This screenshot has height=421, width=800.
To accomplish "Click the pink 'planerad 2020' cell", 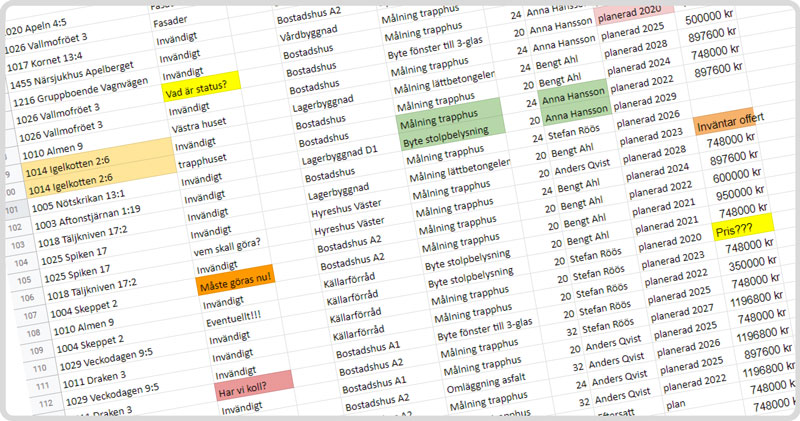I will click(x=635, y=13).
